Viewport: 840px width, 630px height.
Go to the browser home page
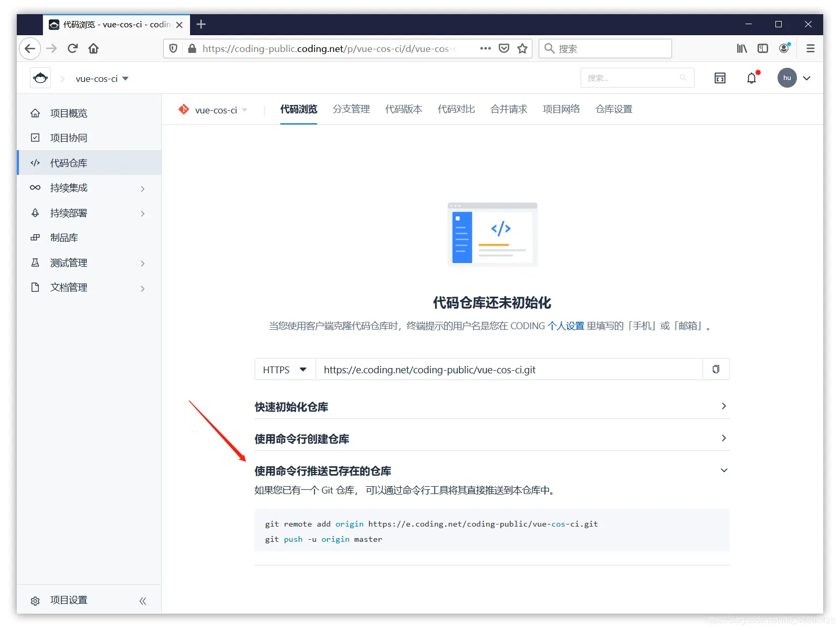click(93, 49)
